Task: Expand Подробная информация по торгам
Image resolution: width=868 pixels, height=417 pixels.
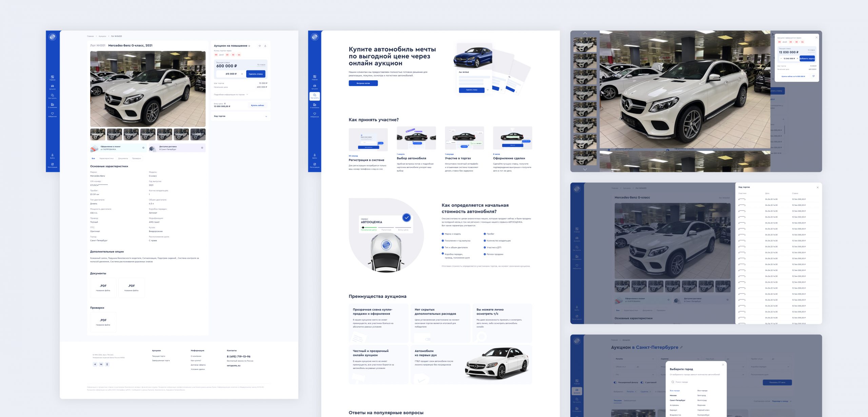Action: pos(231,95)
